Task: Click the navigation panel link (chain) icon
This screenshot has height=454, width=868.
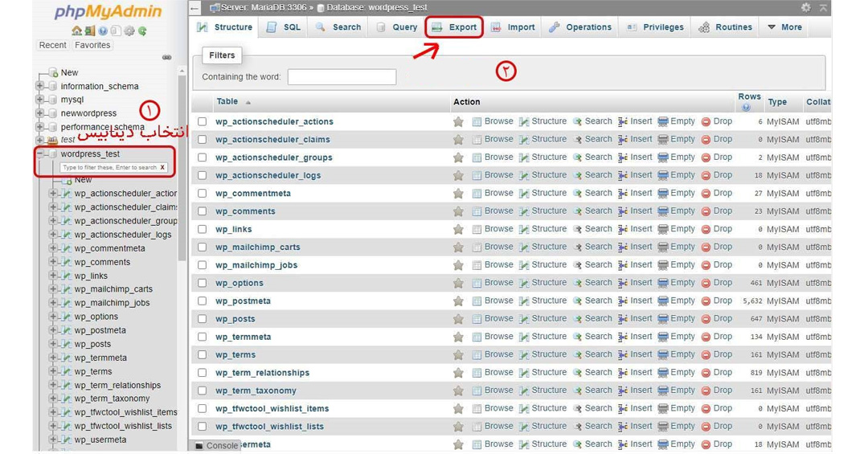Action: (166, 58)
